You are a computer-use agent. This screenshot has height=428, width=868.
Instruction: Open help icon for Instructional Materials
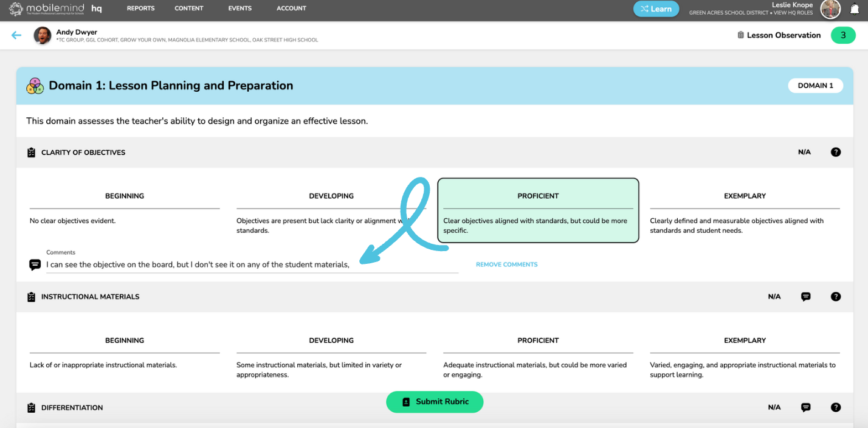pyautogui.click(x=836, y=297)
